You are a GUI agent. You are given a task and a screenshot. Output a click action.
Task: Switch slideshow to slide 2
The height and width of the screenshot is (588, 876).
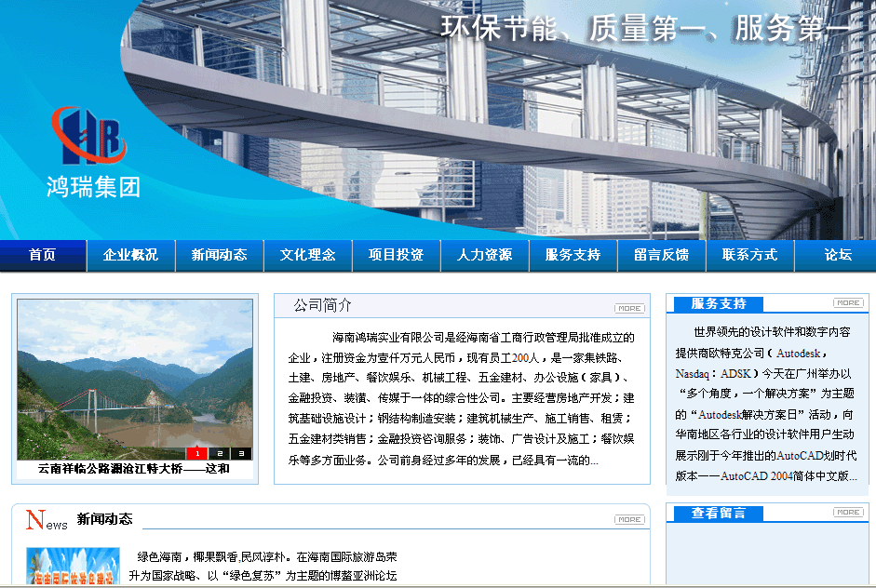tap(220, 454)
